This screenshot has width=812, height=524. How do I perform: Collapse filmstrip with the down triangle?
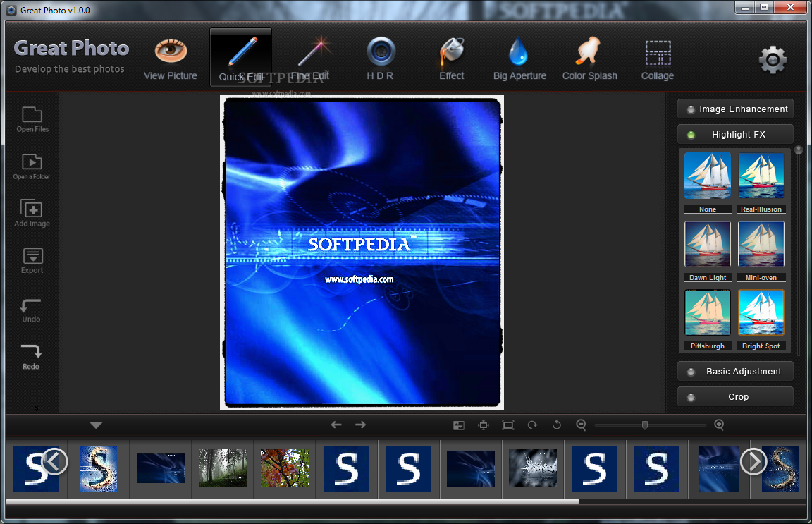pyautogui.click(x=96, y=425)
